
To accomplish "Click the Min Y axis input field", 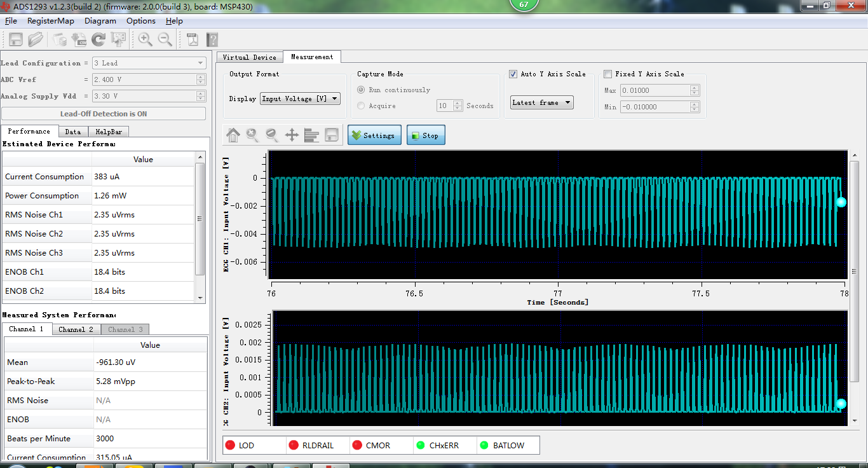I will click(655, 107).
